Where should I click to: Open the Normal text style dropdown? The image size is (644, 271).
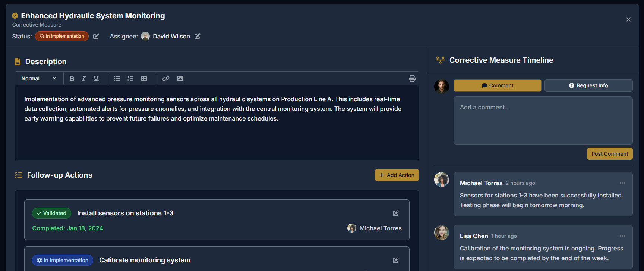39,78
